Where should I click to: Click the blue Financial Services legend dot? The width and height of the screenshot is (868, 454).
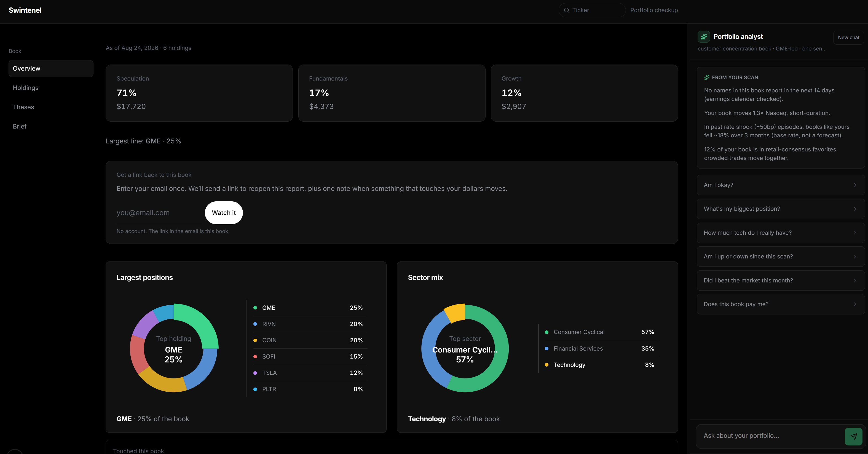tap(546, 349)
